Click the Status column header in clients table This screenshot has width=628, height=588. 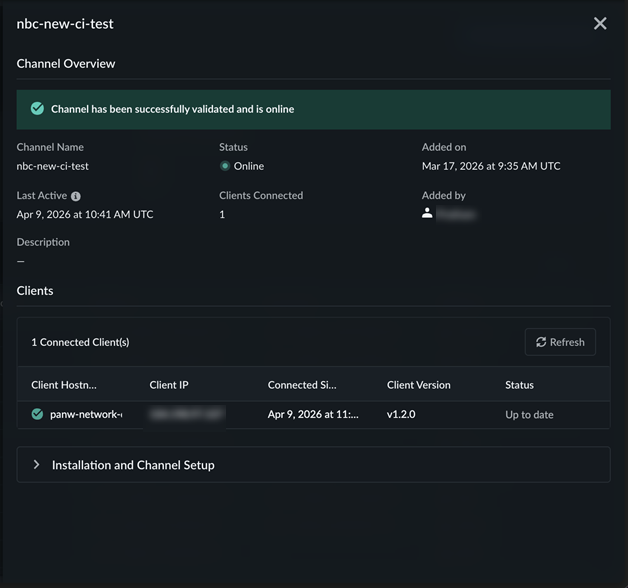(x=519, y=385)
